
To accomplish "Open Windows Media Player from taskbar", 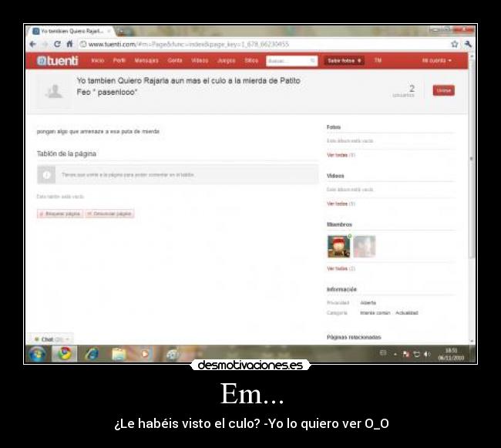I will [145, 354].
